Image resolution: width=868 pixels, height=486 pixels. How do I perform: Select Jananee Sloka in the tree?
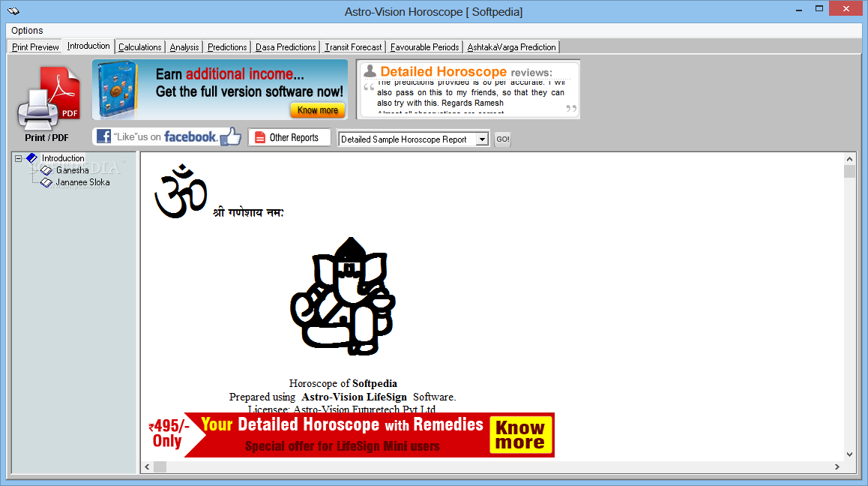pos(82,182)
